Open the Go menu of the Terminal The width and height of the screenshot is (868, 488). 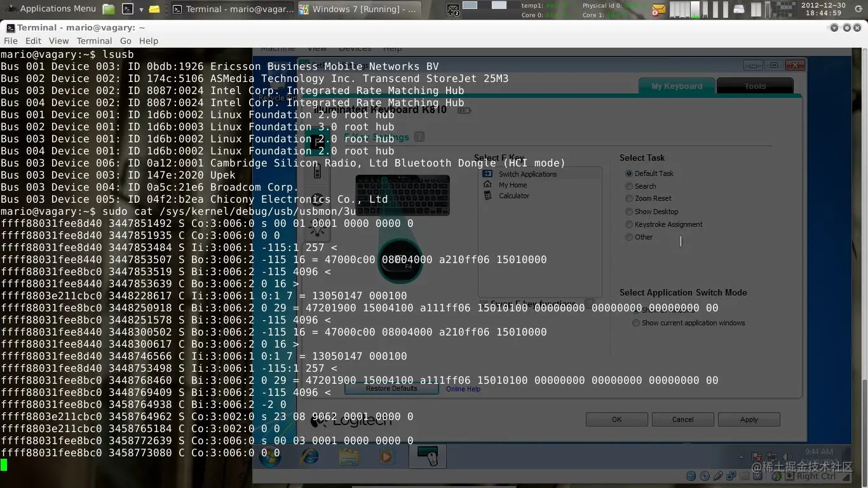126,41
